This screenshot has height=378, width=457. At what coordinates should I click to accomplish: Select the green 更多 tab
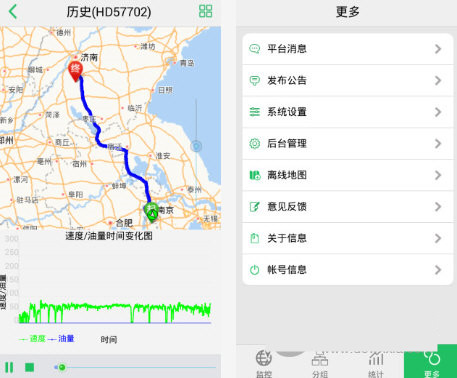pyautogui.click(x=431, y=362)
